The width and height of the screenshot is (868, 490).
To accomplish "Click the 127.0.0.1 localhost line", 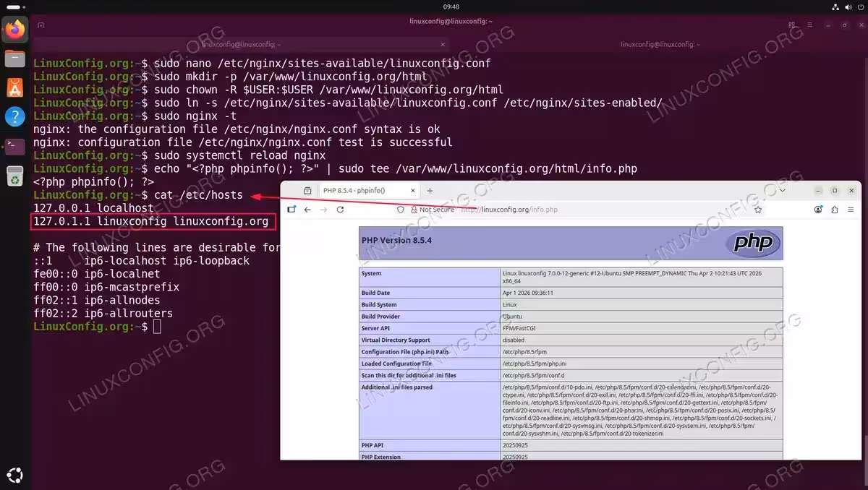I will tap(93, 208).
